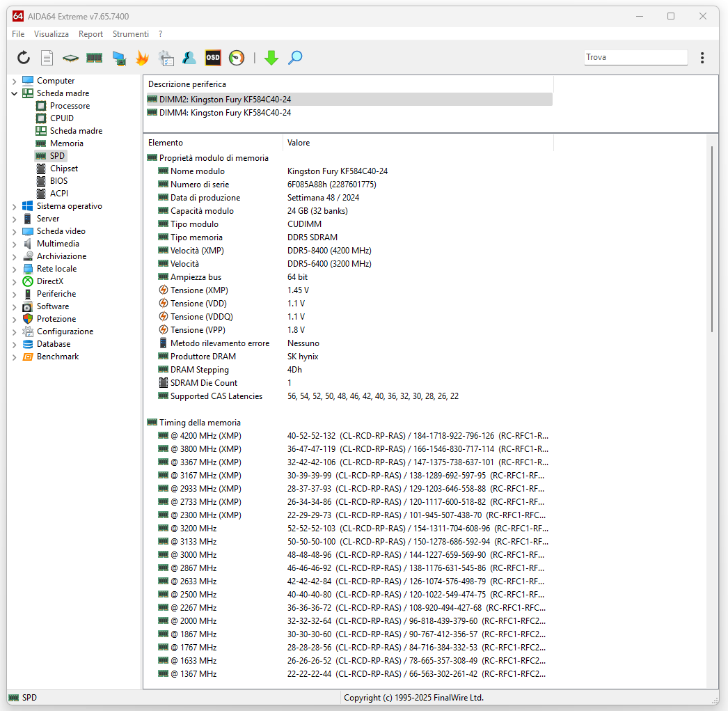Expand the Benchmark tree node
This screenshot has height=711, width=728.
point(15,357)
